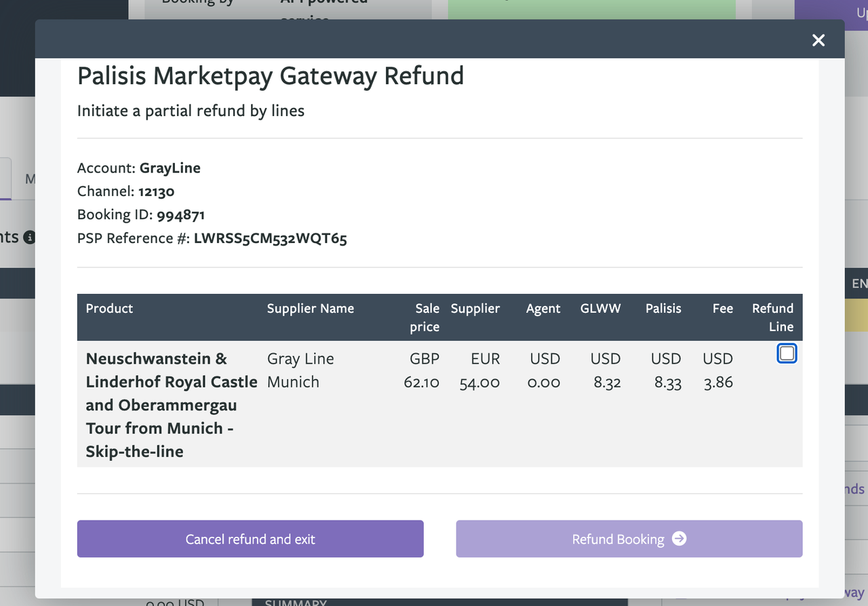Tick the Refund Line checkbox for Neuschwanstein tour
The image size is (868, 606).
787,354
